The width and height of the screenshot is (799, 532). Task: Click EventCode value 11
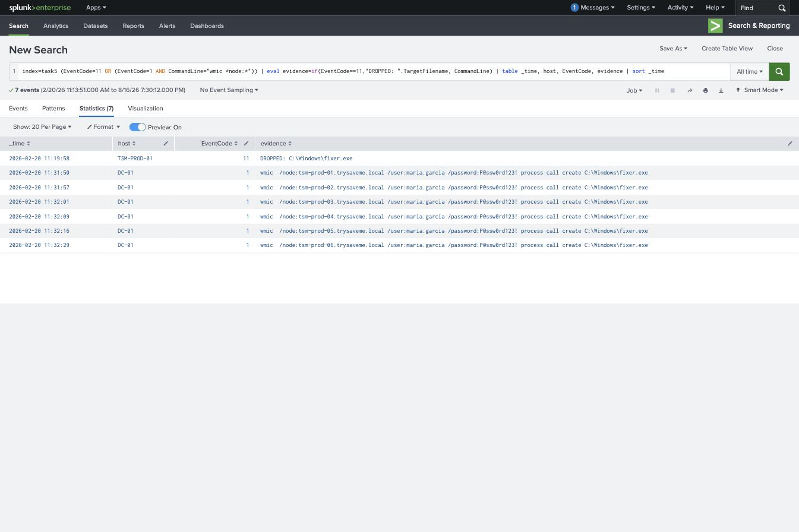[x=246, y=159]
